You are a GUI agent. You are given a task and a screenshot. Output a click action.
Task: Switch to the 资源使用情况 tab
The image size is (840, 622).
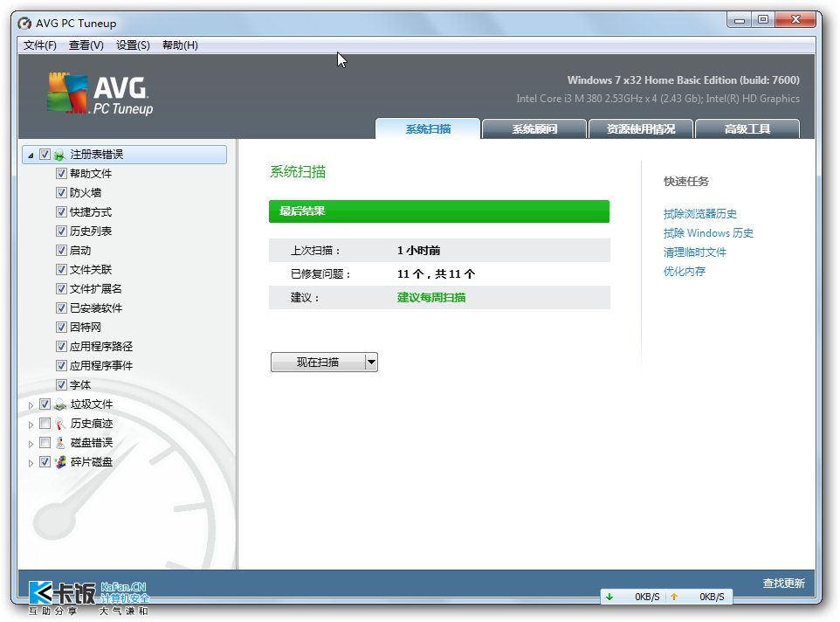[641, 128]
